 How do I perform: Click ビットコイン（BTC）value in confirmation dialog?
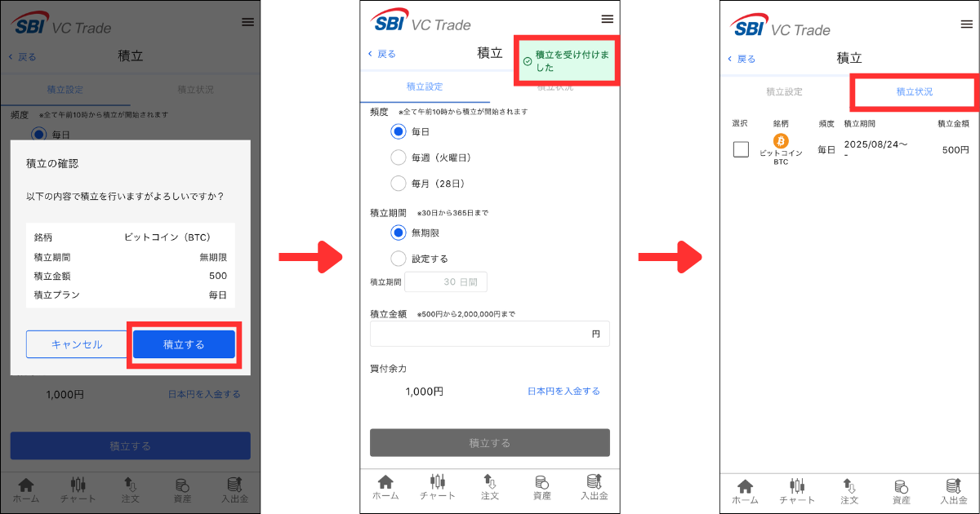pos(167,237)
